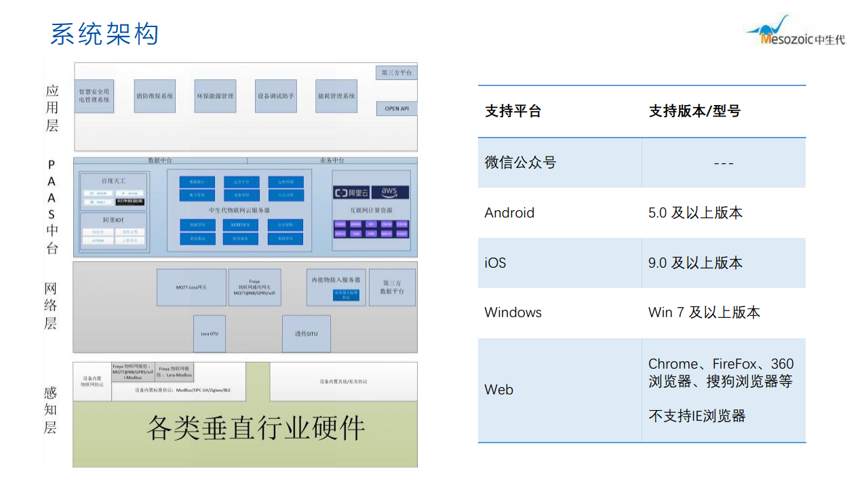Click the 阿里IOT label
868x488 pixels.
[113, 220]
